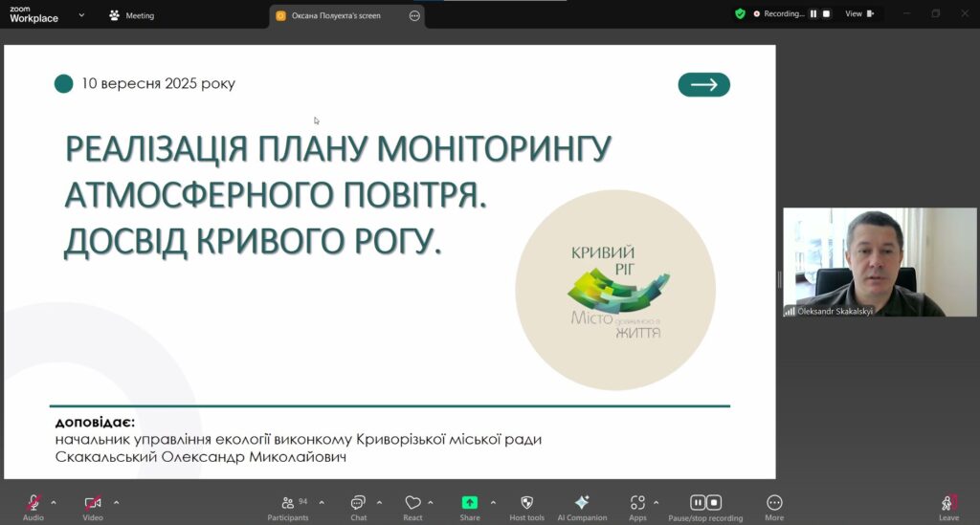Start camera with the Video button

[x=93, y=507]
